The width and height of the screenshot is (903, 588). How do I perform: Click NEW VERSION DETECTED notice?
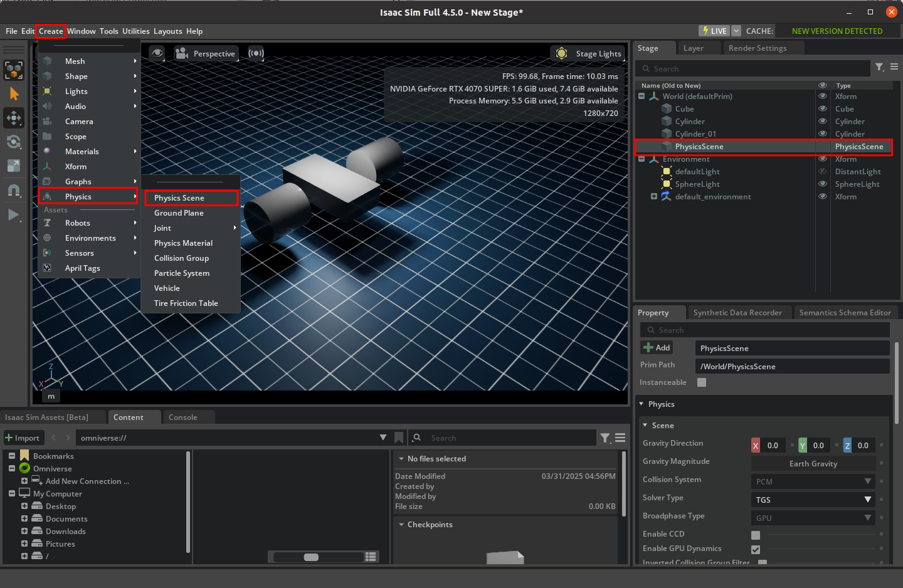coord(837,31)
